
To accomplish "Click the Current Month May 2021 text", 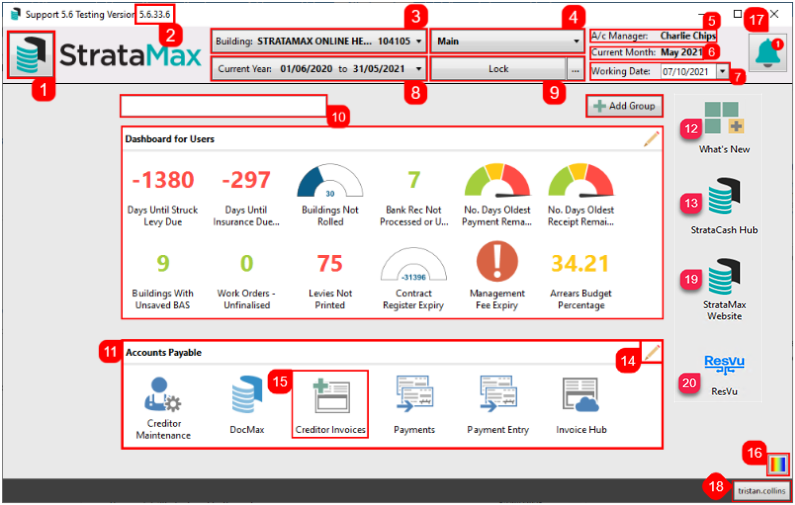I will click(x=647, y=52).
